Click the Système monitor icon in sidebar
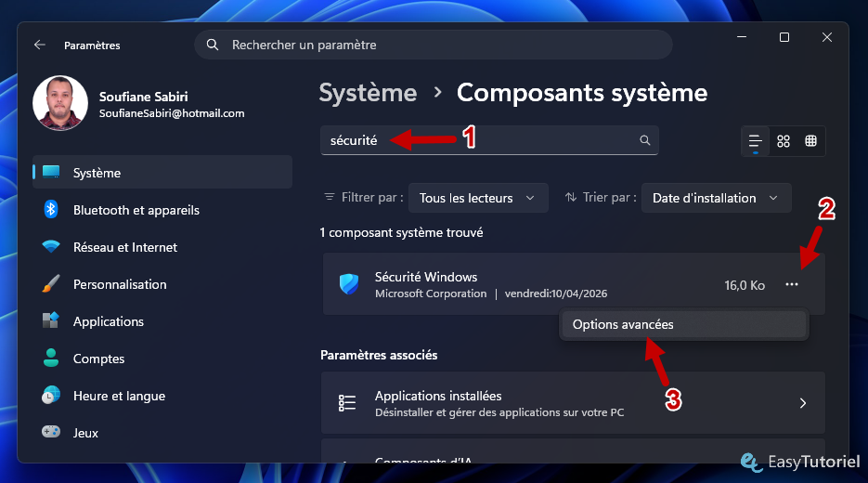868x483 pixels. click(x=51, y=172)
